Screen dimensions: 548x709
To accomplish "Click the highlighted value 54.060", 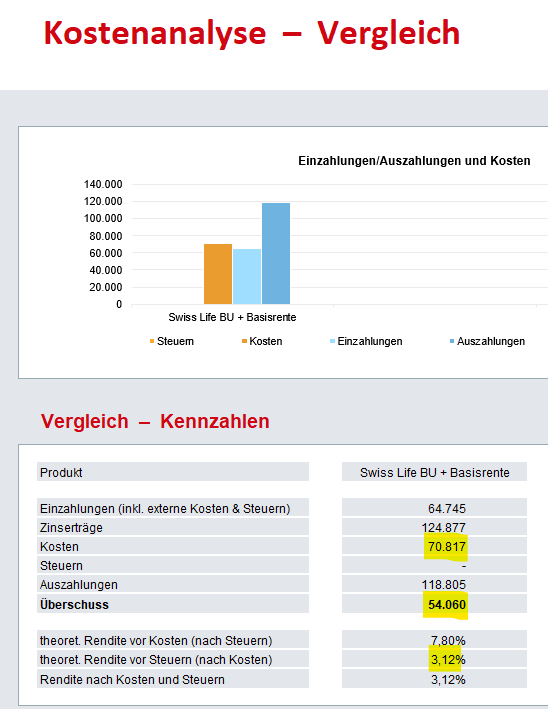I will pos(447,605).
